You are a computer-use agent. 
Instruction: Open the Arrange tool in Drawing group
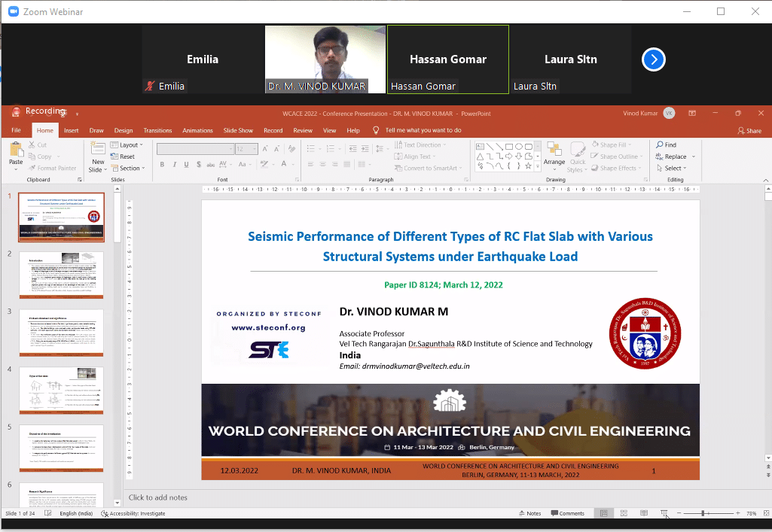554,153
